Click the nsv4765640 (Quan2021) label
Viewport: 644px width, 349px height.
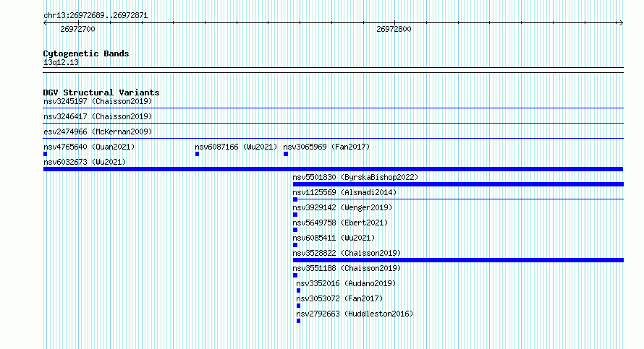pyautogui.click(x=89, y=147)
